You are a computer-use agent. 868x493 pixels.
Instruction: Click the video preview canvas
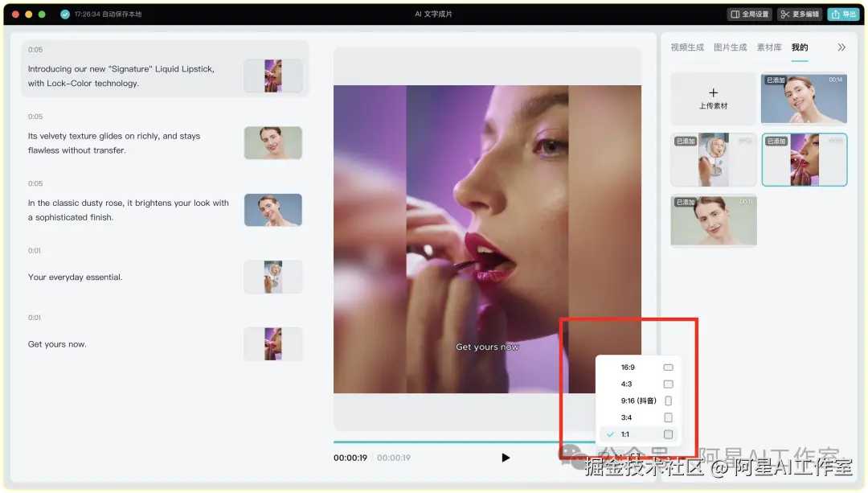coord(487,240)
